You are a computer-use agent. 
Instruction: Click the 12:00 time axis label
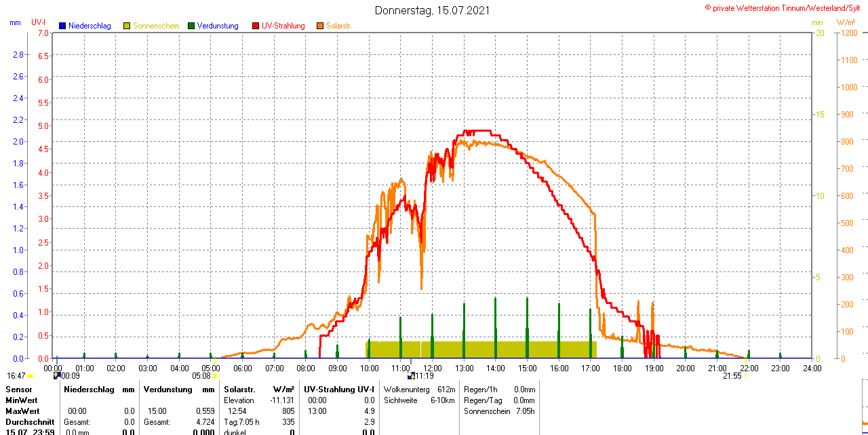point(432,368)
